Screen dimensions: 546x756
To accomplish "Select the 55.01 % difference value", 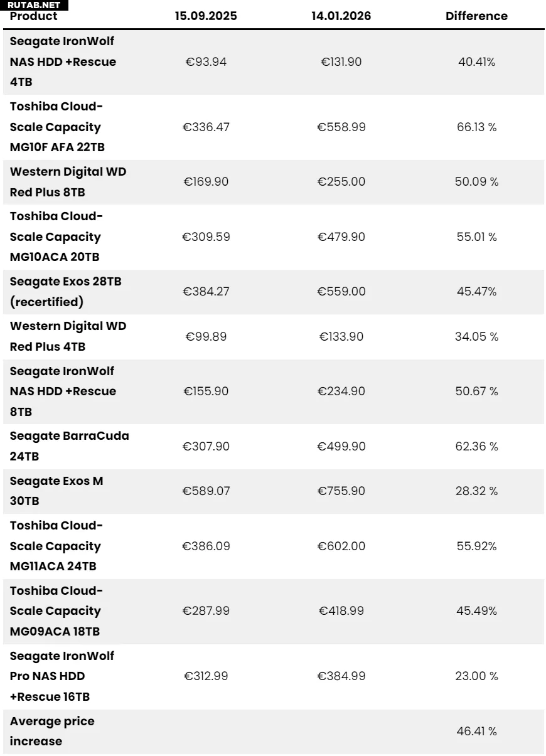I will pyautogui.click(x=476, y=237).
